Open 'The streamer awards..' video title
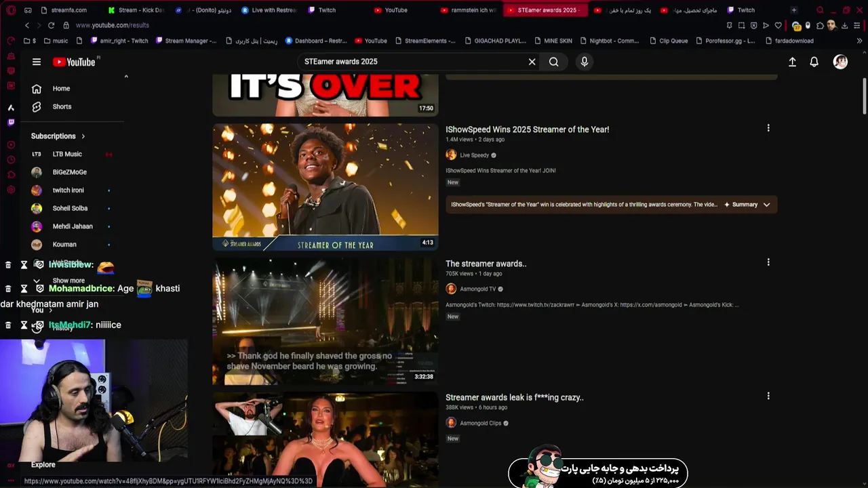This screenshot has height=488, width=868. pos(486,264)
